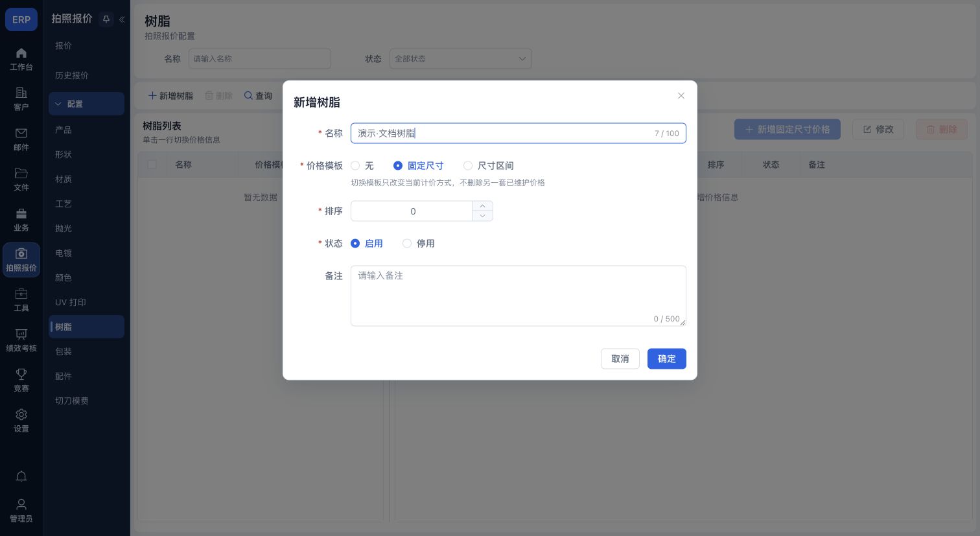Select 尺寸区间 price template option
This screenshot has width=980, height=536.
488,166
